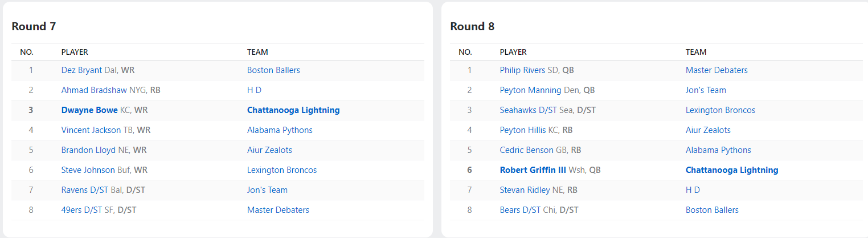Image resolution: width=868 pixels, height=238 pixels.
Task: Click Bears D/ST link
Action: click(520, 210)
